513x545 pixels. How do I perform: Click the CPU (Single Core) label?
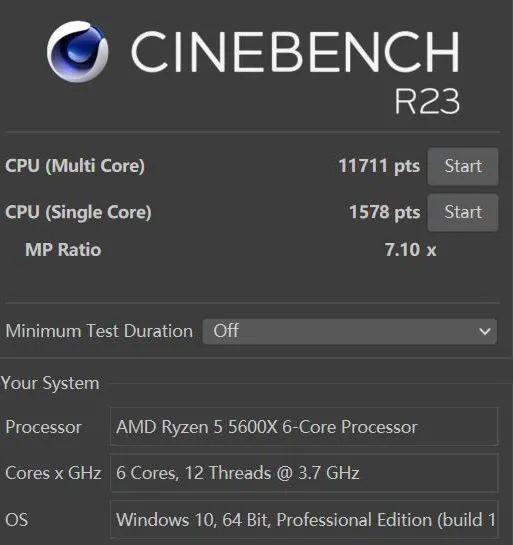(78, 212)
